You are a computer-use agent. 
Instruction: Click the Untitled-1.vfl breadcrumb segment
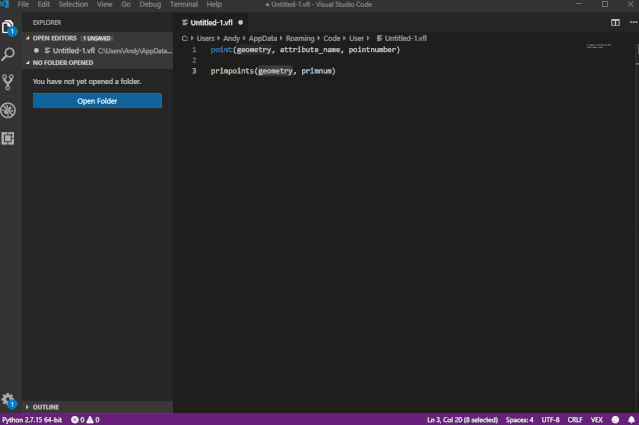(402, 38)
